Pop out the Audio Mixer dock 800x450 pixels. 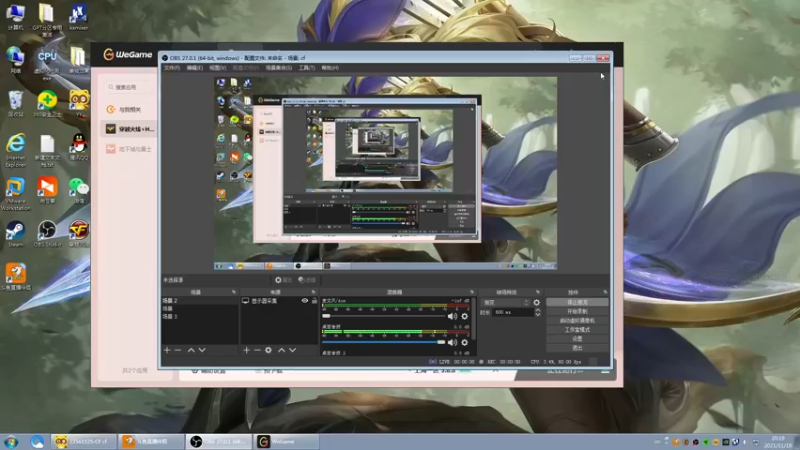(x=472, y=292)
